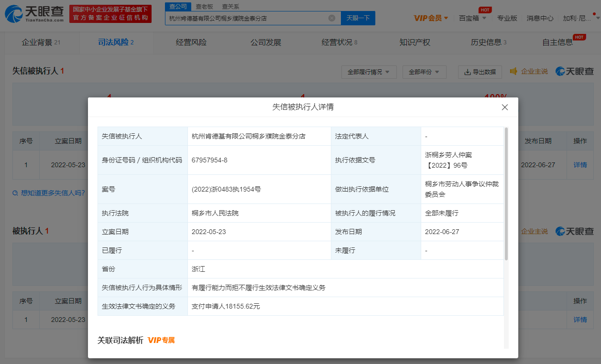Viewport: 601px width, 364px height.
Task: Close the 失信被执行人详情 dialog
Action: (x=505, y=107)
